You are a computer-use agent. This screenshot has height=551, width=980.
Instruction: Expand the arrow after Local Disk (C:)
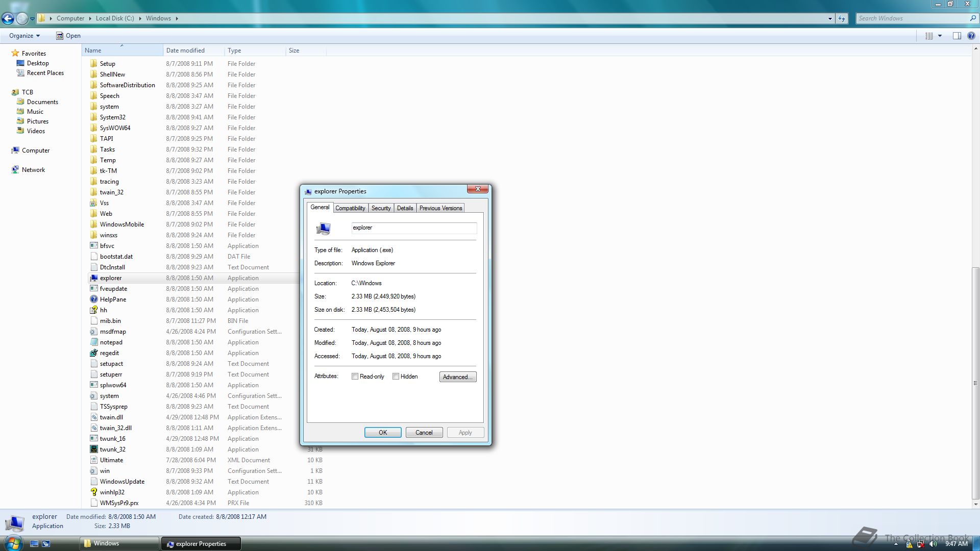point(140,18)
